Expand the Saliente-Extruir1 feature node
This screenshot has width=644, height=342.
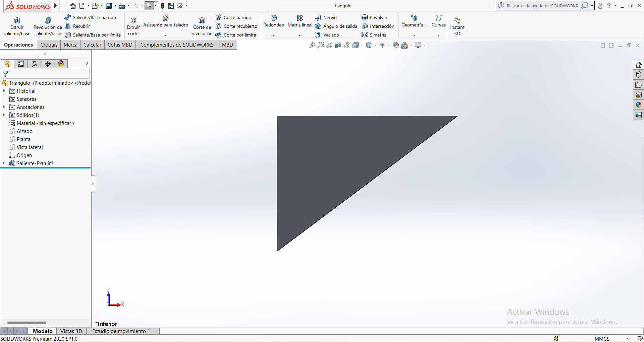pyautogui.click(x=4, y=163)
